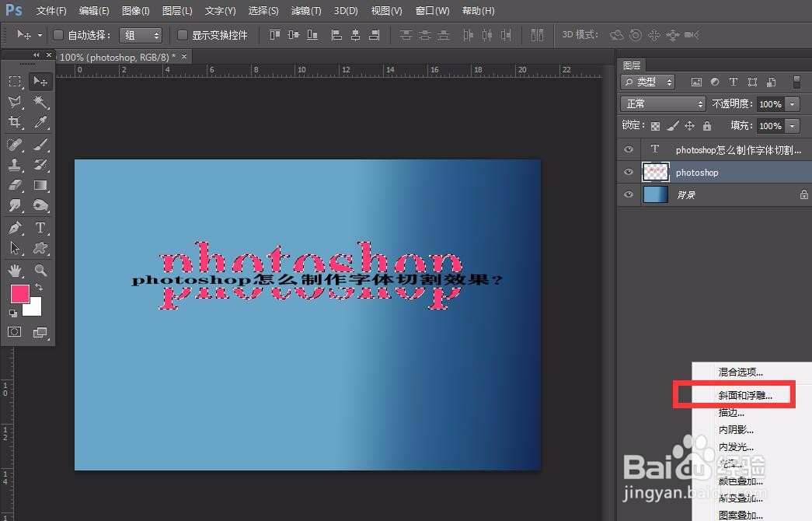Select the Rectangular Marquee tool

(15, 82)
